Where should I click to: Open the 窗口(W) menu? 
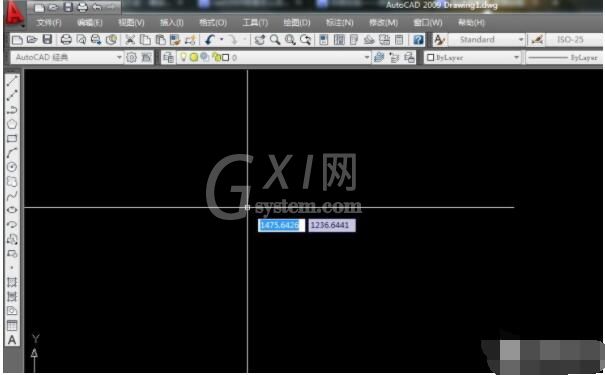[428, 23]
